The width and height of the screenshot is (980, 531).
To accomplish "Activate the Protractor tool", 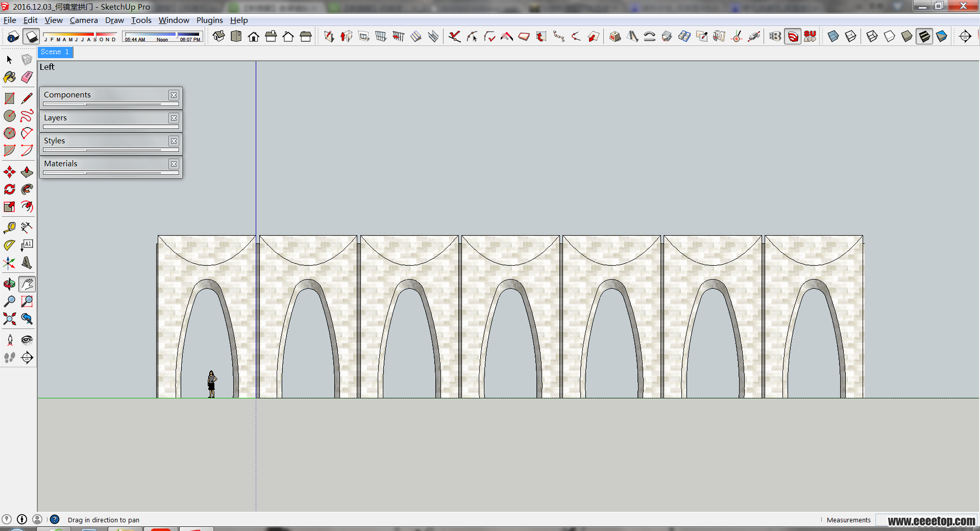I will pyautogui.click(x=9, y=245).
